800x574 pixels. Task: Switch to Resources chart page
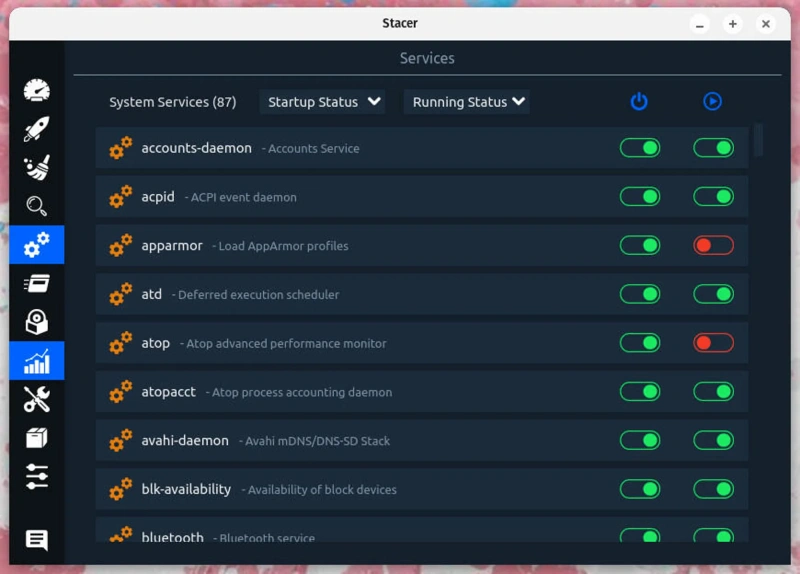point(37,361)
